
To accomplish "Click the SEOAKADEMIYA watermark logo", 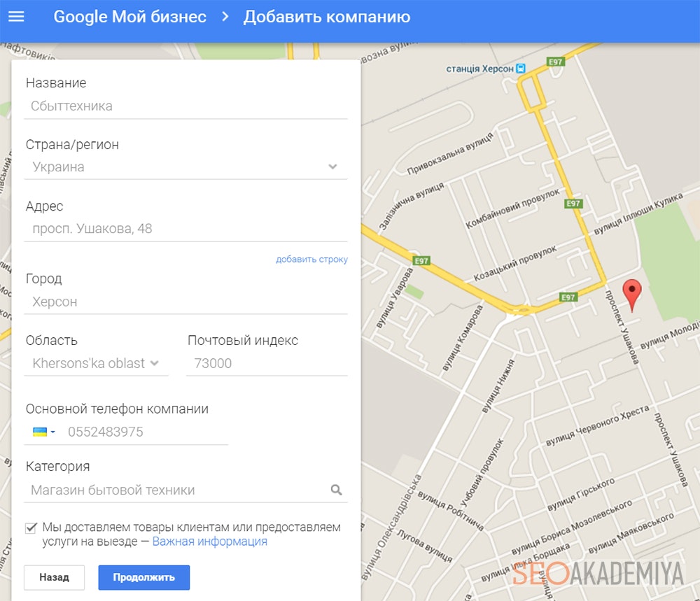I will [x=598, y=573].
